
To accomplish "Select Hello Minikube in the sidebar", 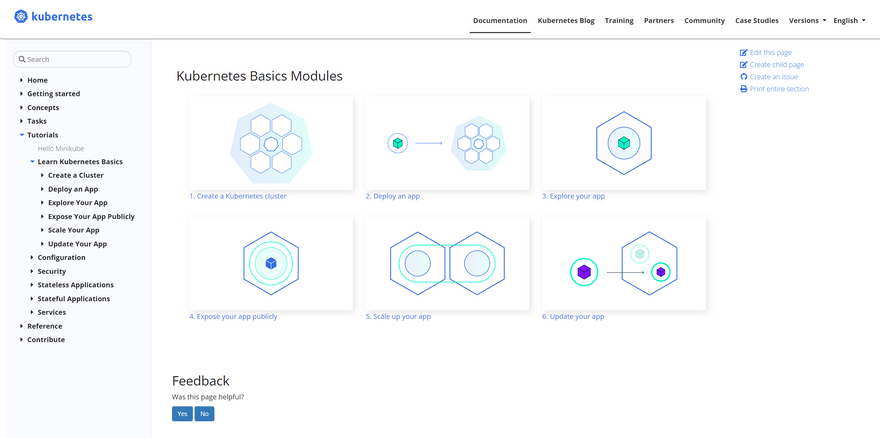I will pos(60,148).
